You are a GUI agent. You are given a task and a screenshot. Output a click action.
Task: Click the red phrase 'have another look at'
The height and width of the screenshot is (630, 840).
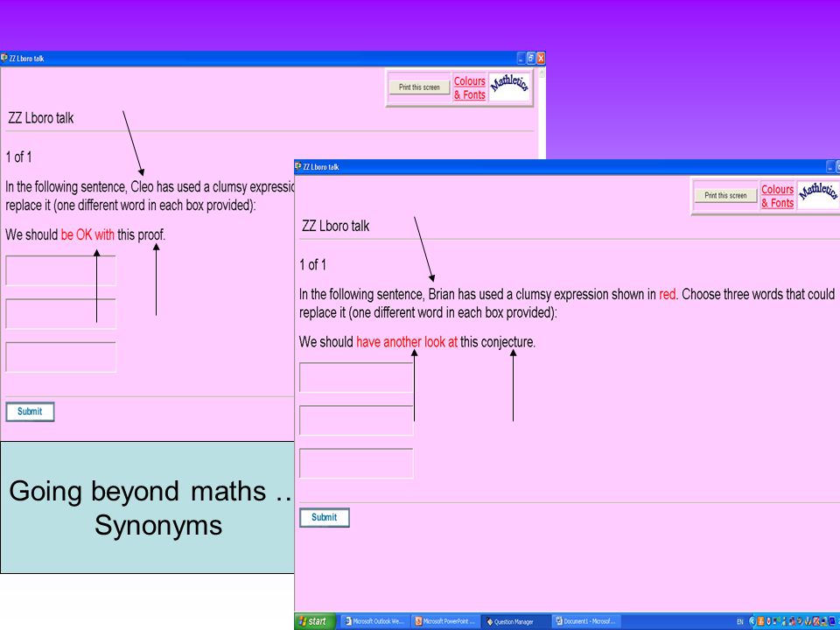click(x=407, y=342)
